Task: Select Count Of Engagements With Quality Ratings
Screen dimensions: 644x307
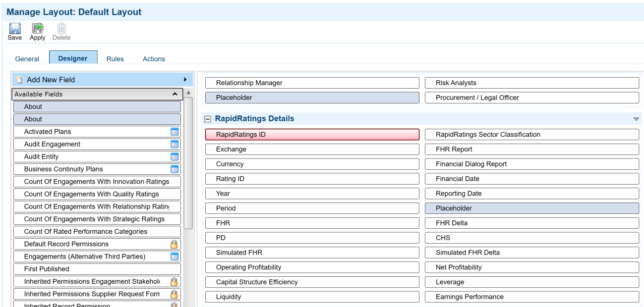Action: point(97,194)
